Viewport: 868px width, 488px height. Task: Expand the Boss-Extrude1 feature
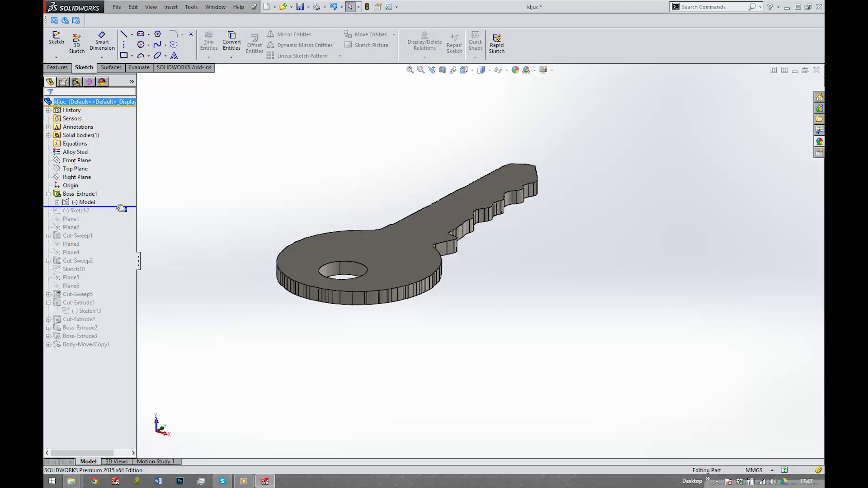[x=48, y=193]
